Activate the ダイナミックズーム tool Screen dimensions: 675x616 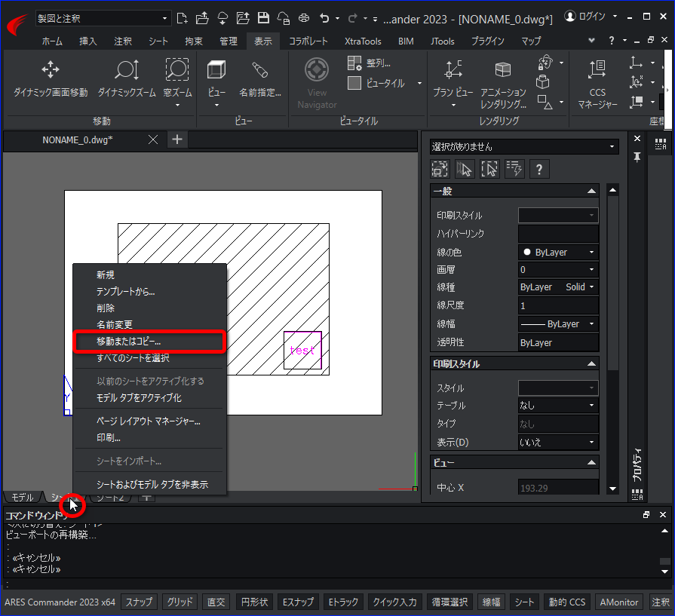click(127, 78)
